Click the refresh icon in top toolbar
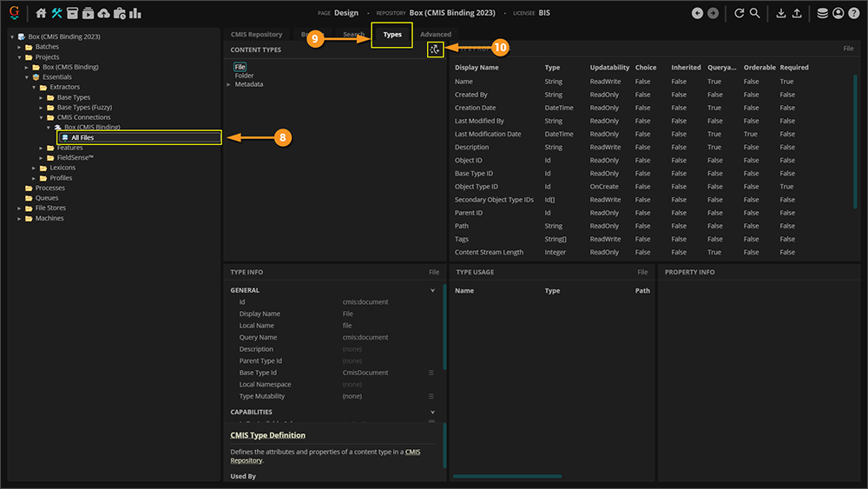 pyautogui.click(x=740, y=13)
